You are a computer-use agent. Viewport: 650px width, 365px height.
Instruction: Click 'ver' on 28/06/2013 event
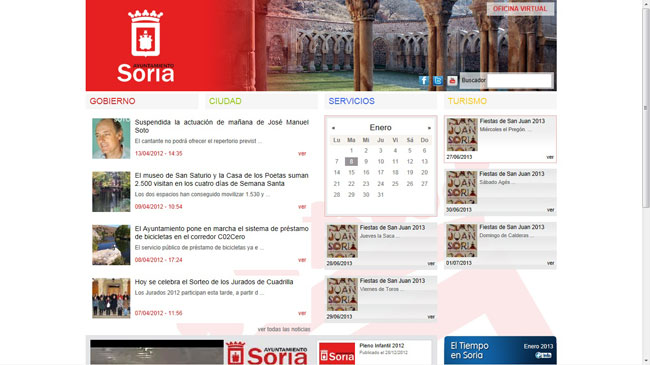click(x=431, y=263)
